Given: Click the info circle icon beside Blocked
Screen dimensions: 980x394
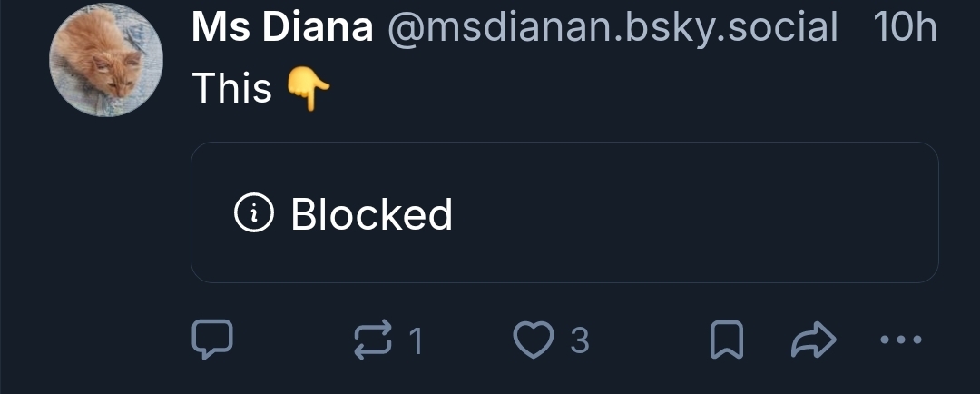Looking at the screenshot, I should (x=254, y=212).
